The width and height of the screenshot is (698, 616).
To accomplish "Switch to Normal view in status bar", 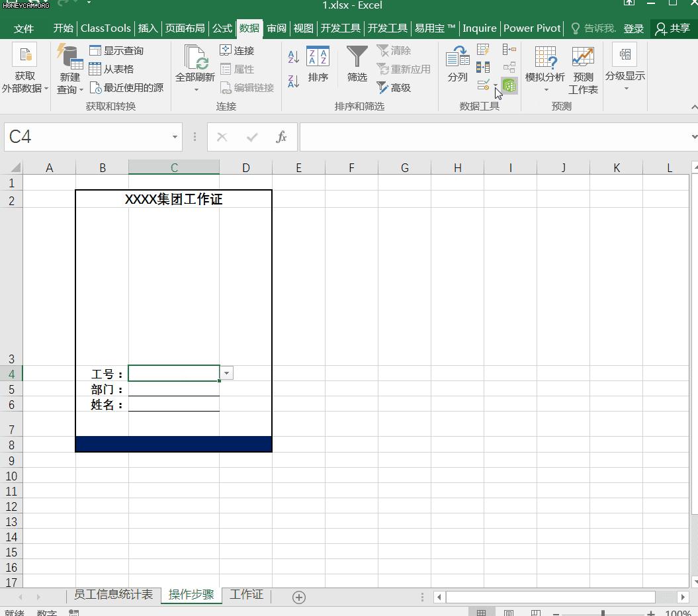I will [481, 613].
